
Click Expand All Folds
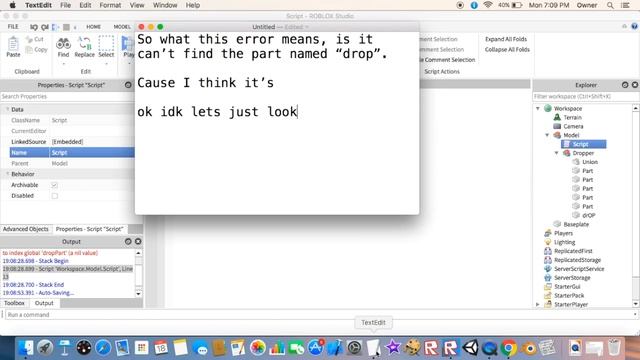click(506, 39)
